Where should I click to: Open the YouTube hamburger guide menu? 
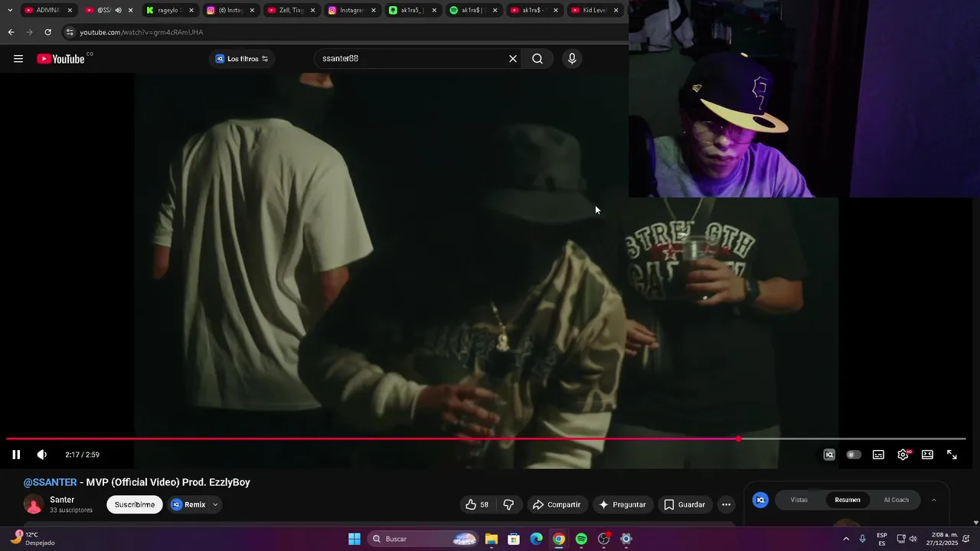(x=18, y=59)
